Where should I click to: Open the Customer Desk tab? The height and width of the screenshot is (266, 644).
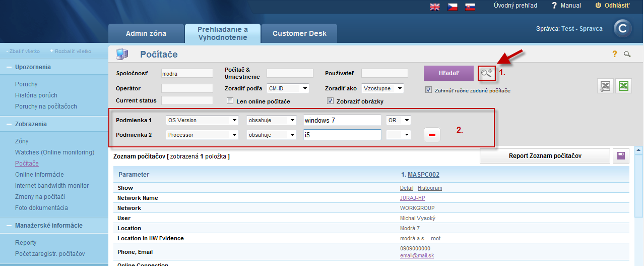tap(299, 33)
